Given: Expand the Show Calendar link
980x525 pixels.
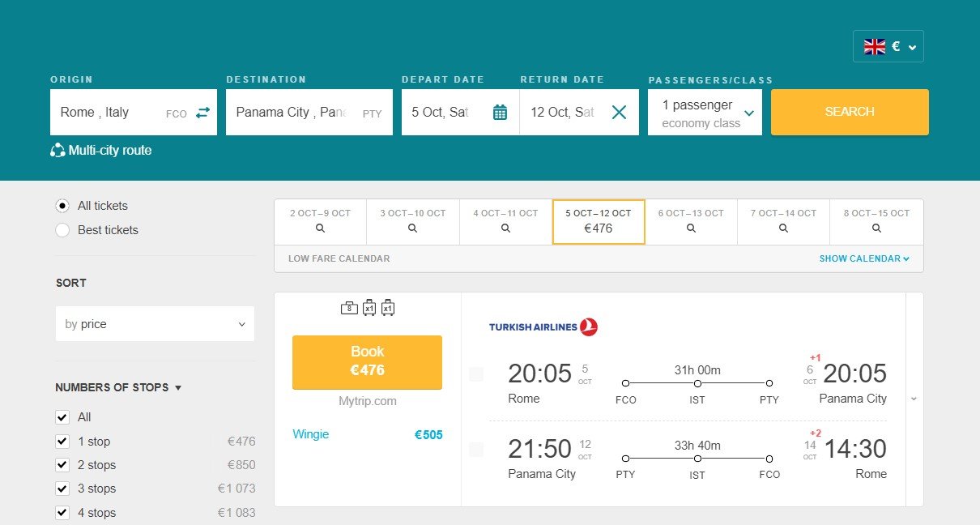Looking at the screenshot, I should coord(864,258).
